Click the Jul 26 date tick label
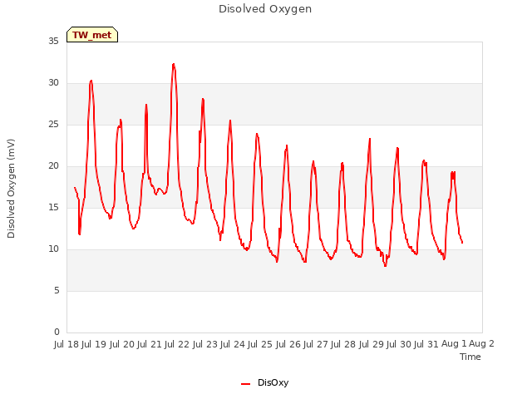This screenshot has width=532, height=399. pyautogui.click(x=288, y=344)
